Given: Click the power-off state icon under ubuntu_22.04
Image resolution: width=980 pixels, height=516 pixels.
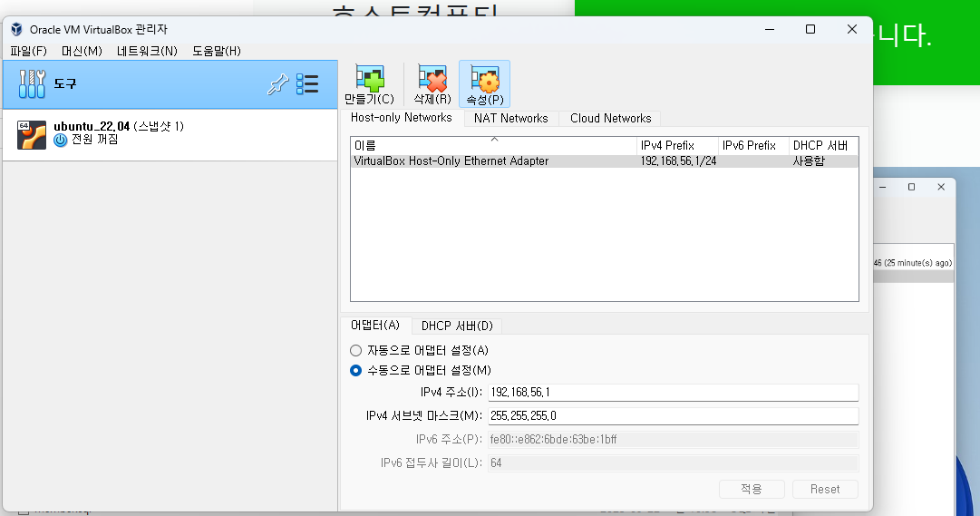Looking at the screenshot, I should (x=60, y=140).
